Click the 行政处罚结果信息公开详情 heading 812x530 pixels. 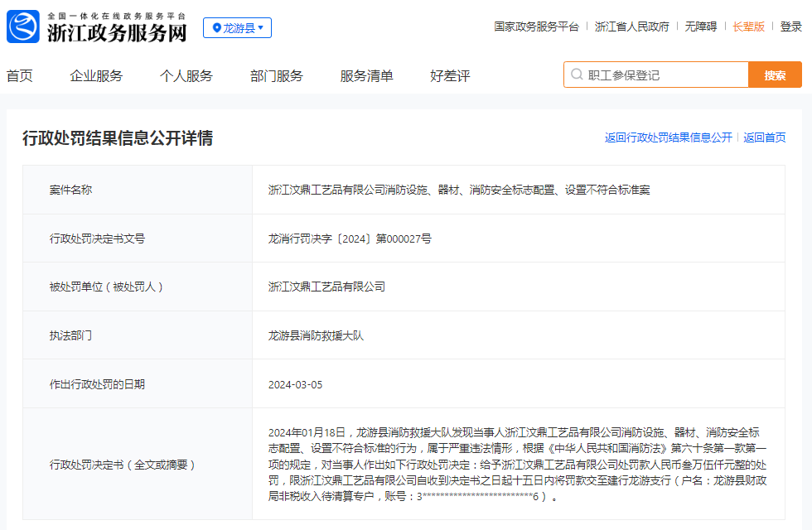[118, 138]
